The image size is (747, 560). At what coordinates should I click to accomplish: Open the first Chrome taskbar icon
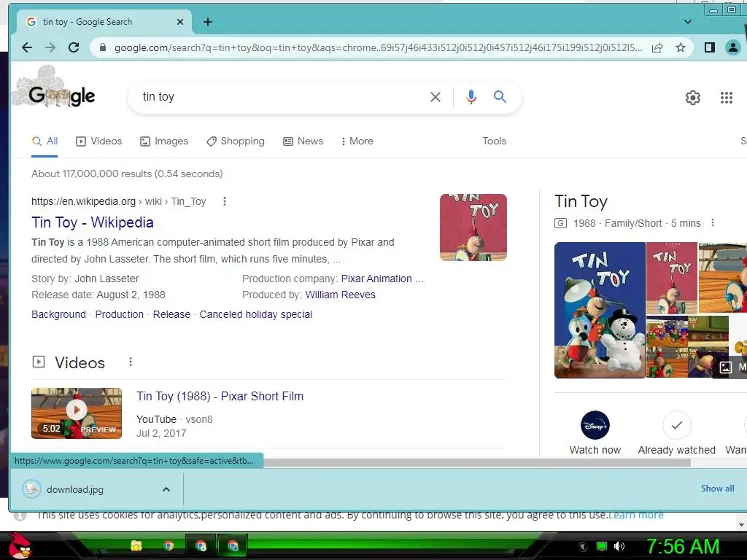click(169, 545)
